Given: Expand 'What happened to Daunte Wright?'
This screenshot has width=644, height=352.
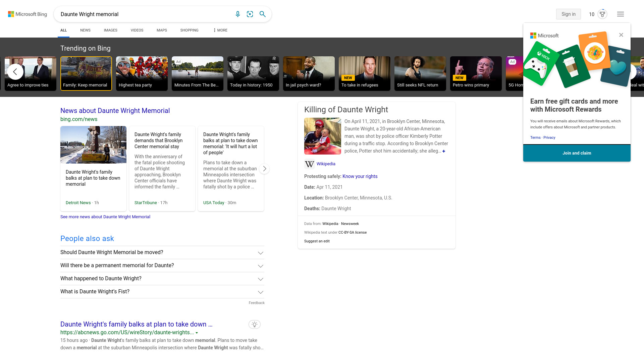Looking at the screenshot, I should pyautogui.click(x=162, y=279).
